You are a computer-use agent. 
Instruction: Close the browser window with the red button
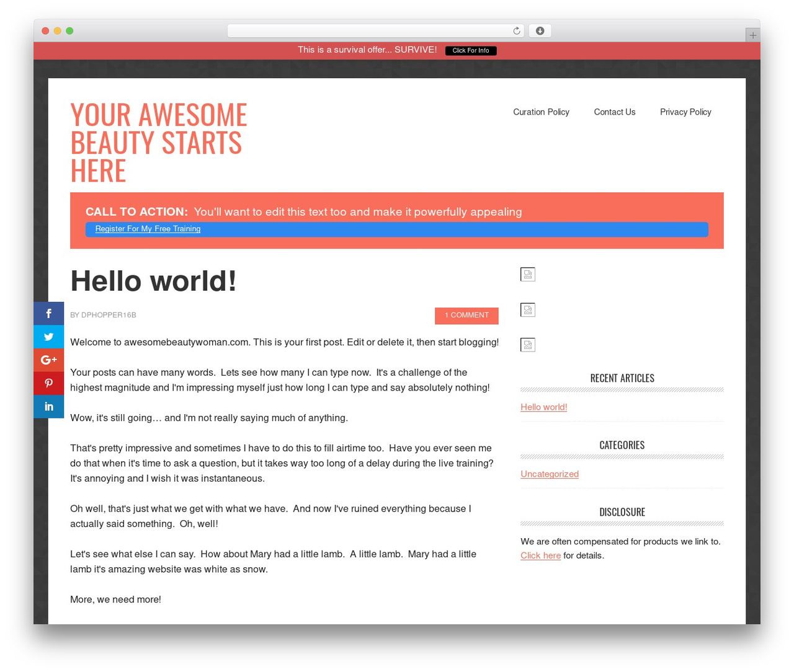pyautogui.click(x=45, y=31)
